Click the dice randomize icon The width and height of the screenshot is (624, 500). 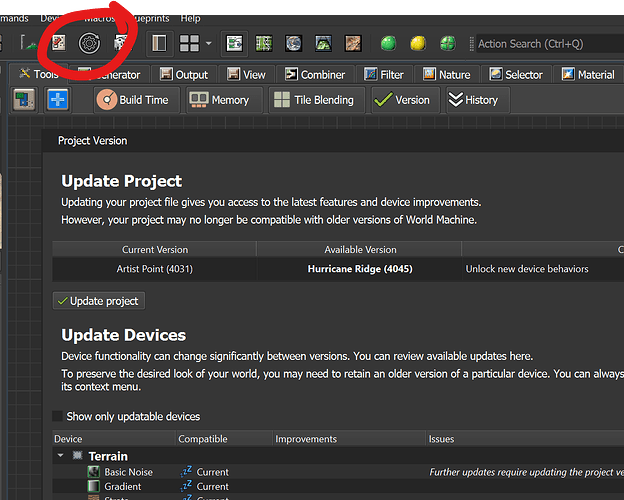point(120,43)
